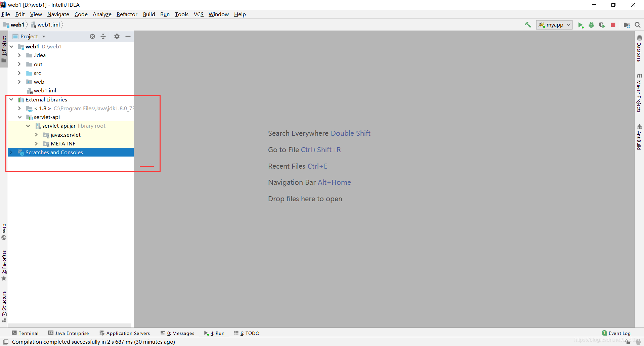
Task: Open the Refactor menu
Action: [x=127, y=14]
